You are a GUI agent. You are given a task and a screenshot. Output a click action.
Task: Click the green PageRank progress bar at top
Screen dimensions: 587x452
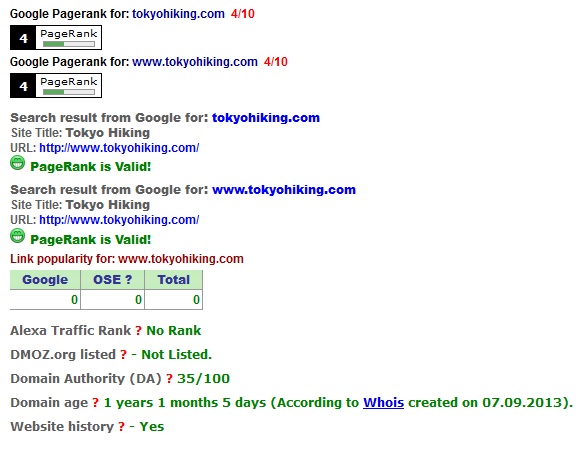69,44
